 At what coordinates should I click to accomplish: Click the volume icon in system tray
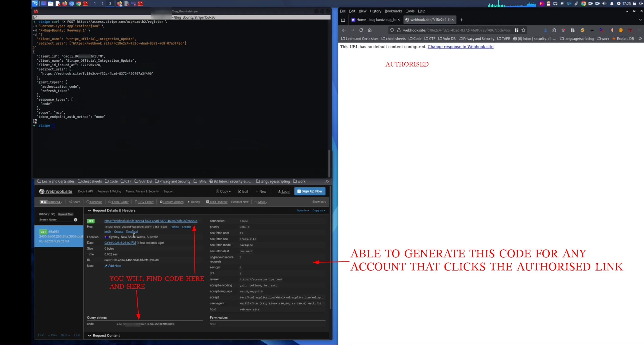[x=605, y=3]
